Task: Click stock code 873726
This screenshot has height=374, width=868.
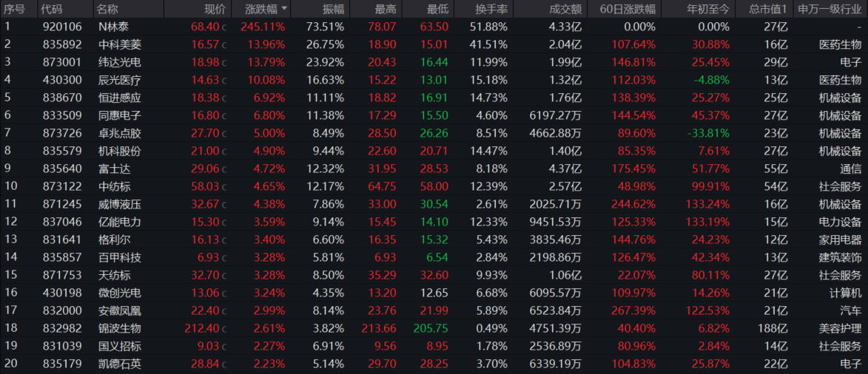Action: (62, 133)
